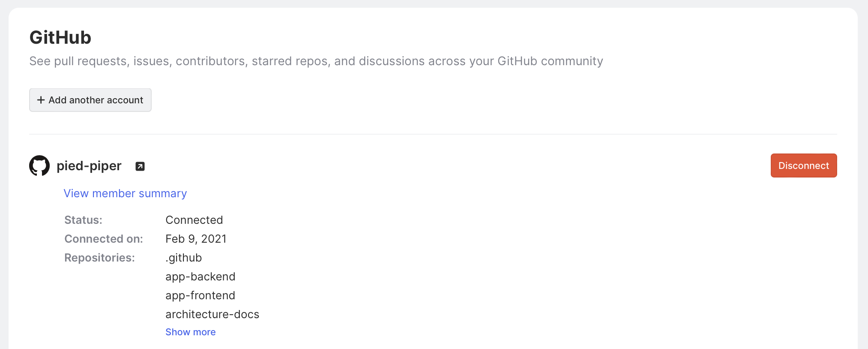Screen dimensions: 868x349
Task: Open View member summary link
Action: tap(125, 193)
